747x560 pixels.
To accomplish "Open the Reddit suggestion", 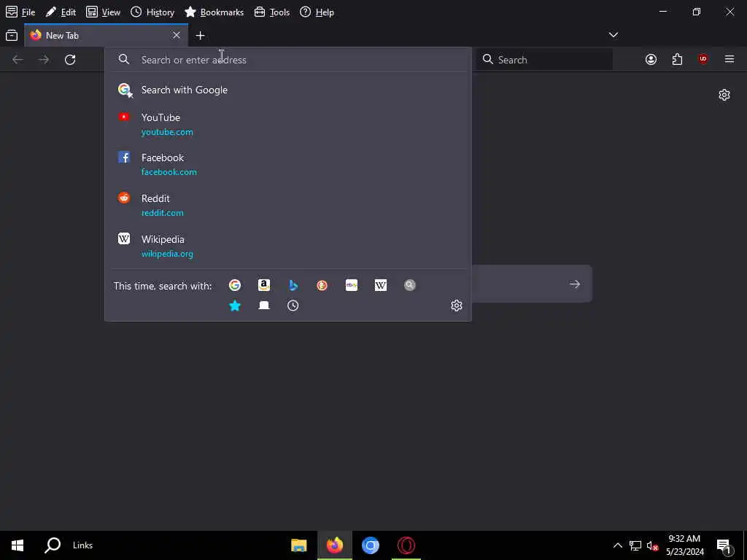I will [x=287, y=205].
